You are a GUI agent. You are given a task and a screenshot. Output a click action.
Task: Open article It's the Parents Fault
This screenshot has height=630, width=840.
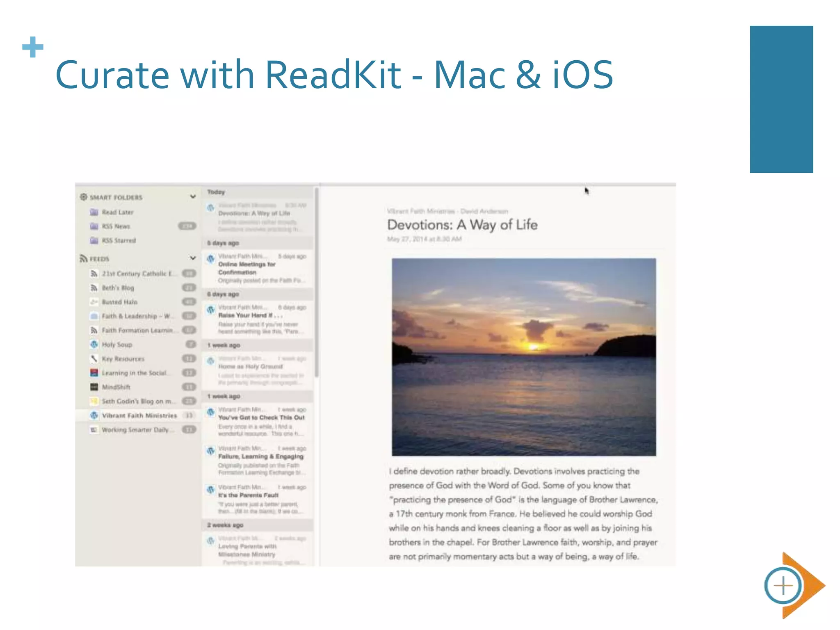[258, 499]
